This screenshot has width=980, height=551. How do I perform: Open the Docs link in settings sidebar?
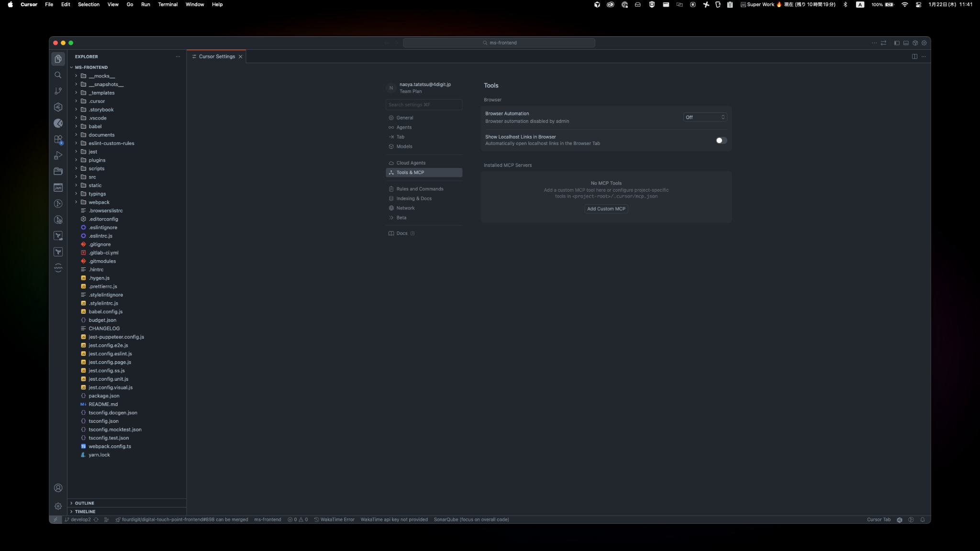(401, 233)
